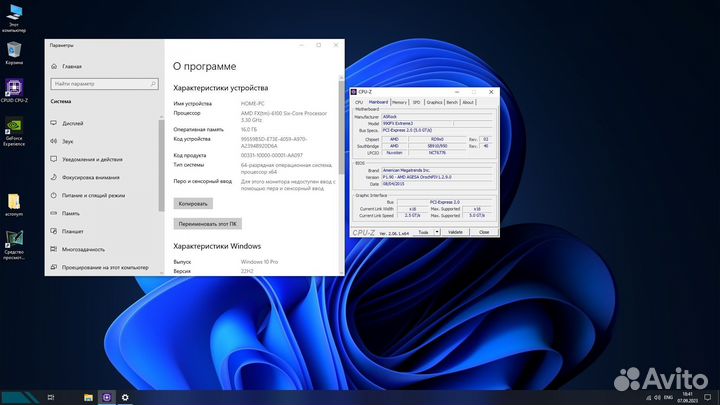Image resolution: width=720 pixels, height=405 pixels.
Task: Select the Mainboard tab in CPU-Z
Action: tap(378, 102)
